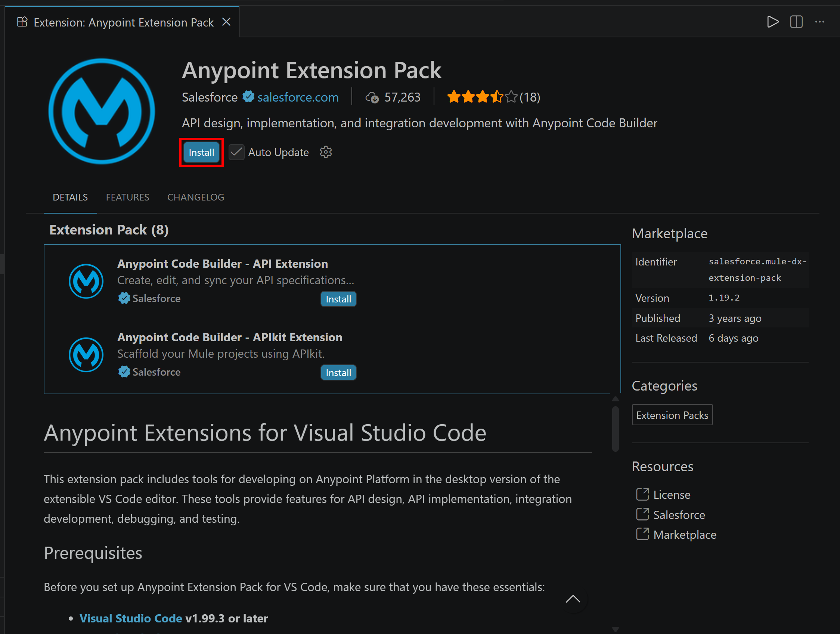
Task: Click the extension tab's icon in the tab header
Action: pyautogui.click(x=22, y=22)
